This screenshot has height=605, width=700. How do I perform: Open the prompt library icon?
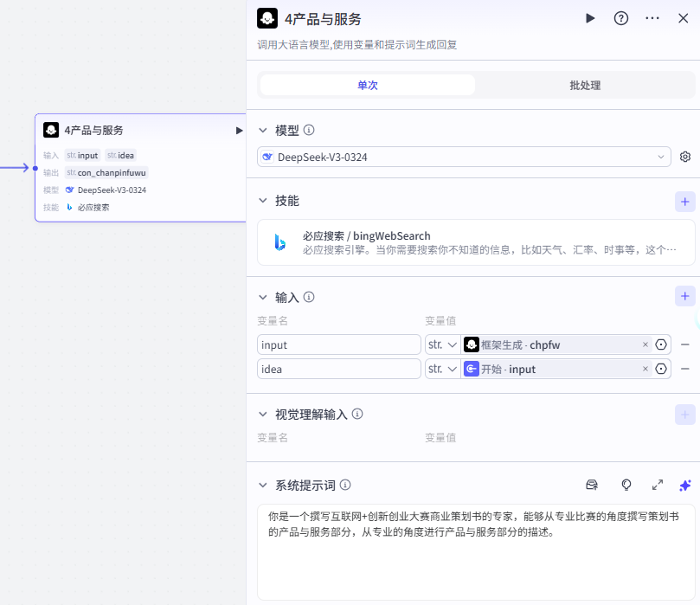click(592, 485)
